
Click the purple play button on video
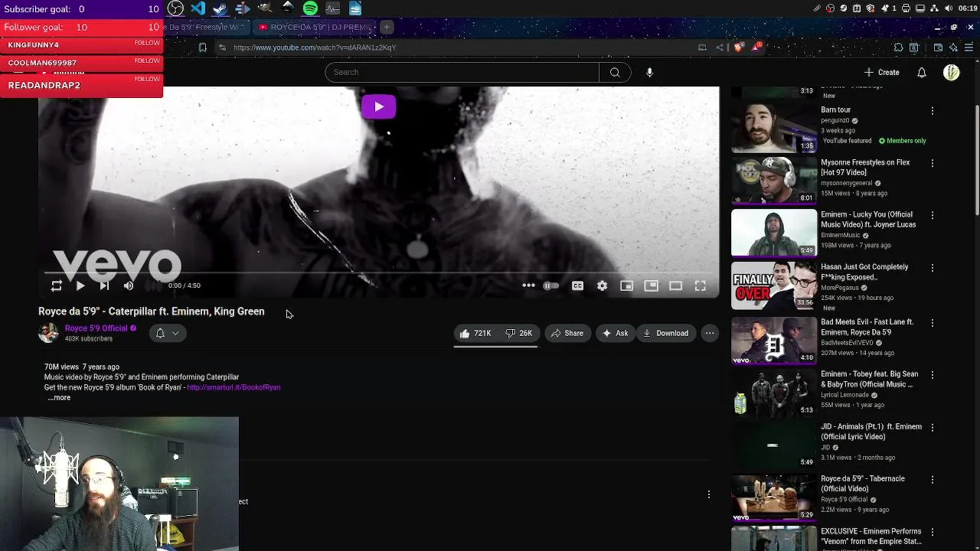(378, 106)
